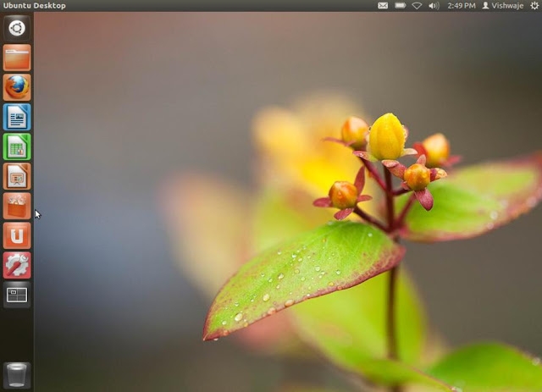Open Ubuntu One from launcher

(16, 235)
